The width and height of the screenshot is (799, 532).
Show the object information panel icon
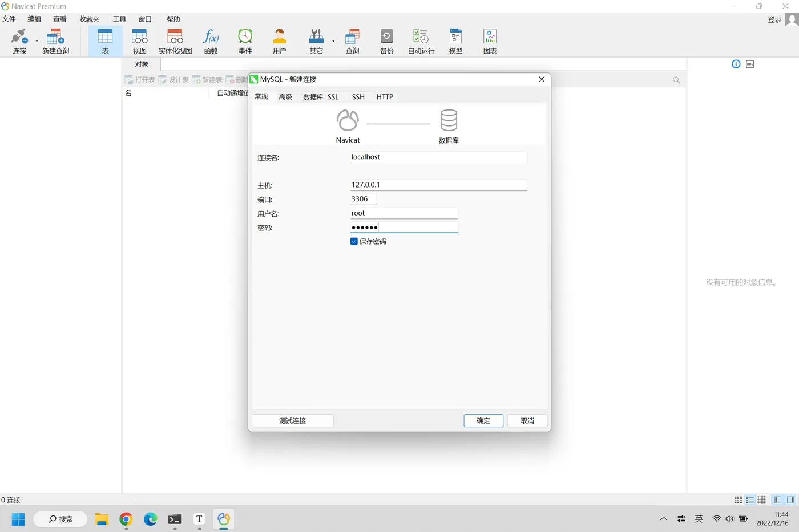point(736,64)
